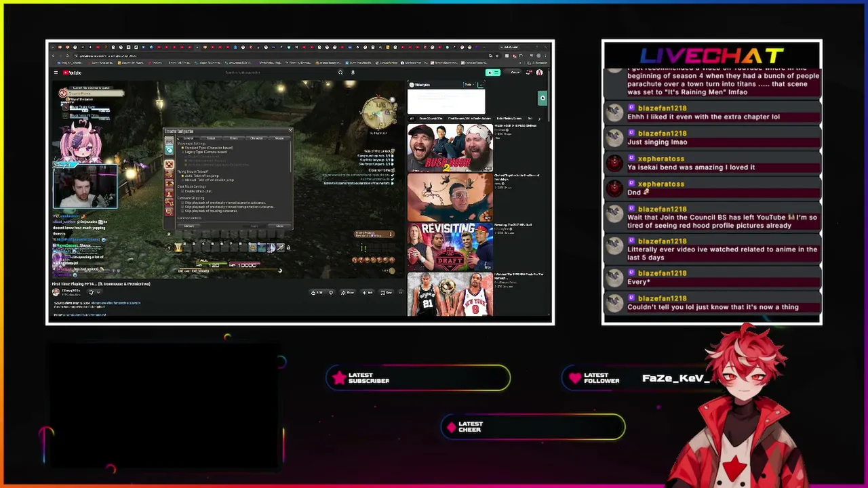Open the YouTube account avatar menu
The width and height of the screenshot is (868, 488).
click(539, 73)
